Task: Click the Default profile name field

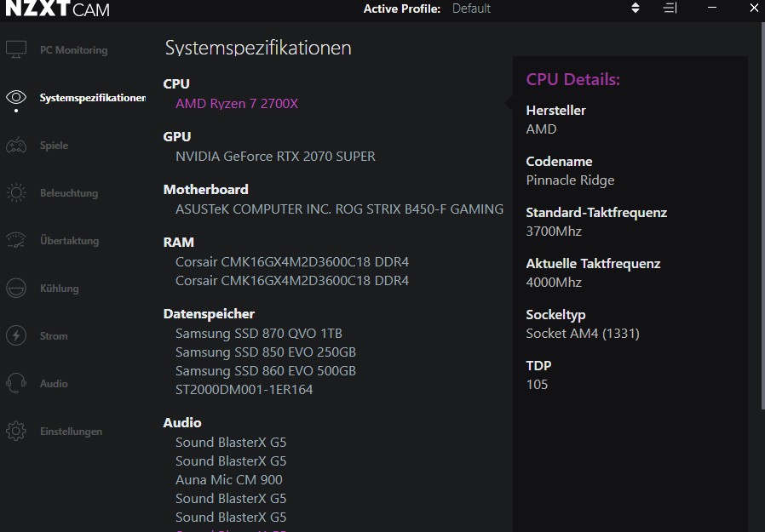Action: point(471,9)
